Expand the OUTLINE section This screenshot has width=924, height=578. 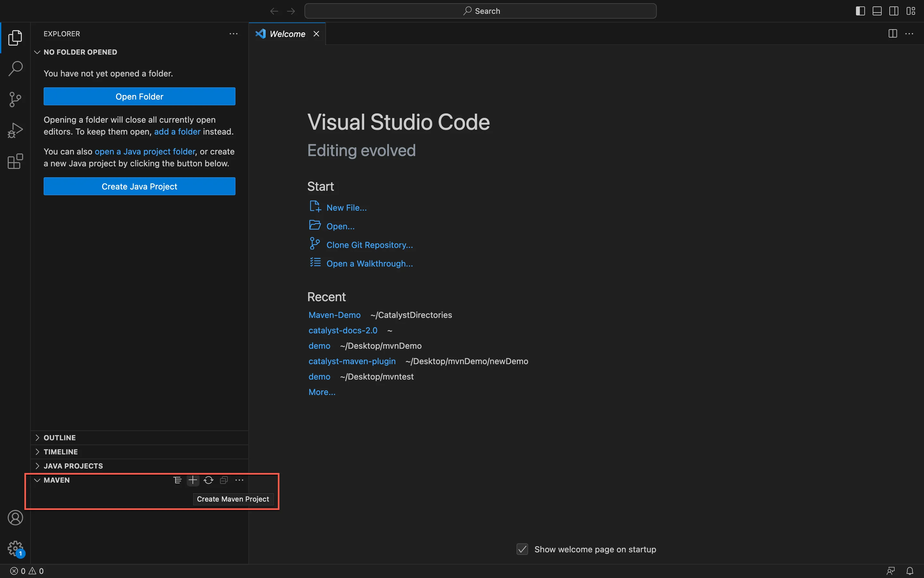click(139, 438)
